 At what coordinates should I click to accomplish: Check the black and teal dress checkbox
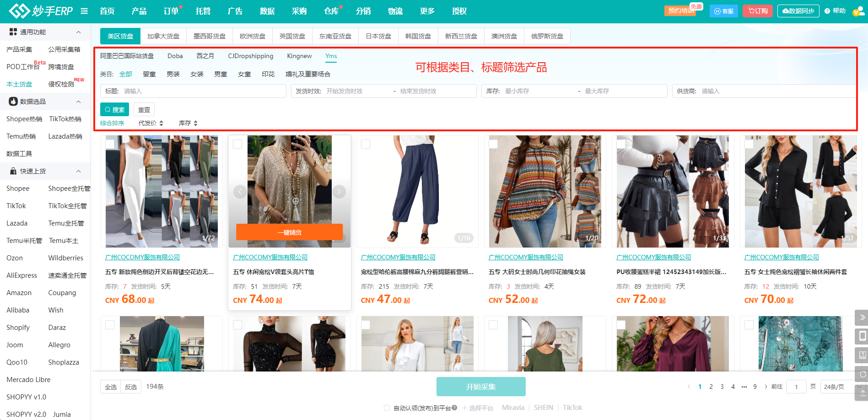pyautogui.click(x=110, y=325)
